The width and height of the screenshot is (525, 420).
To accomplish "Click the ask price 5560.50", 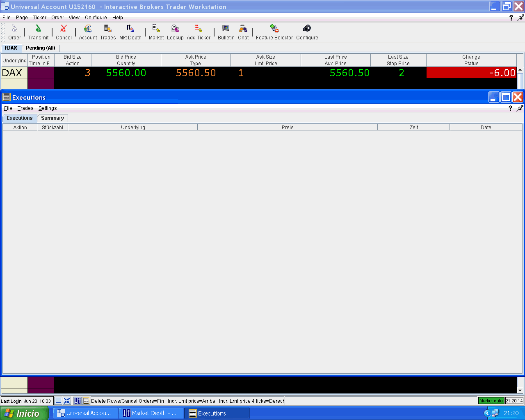I will 196,73.
